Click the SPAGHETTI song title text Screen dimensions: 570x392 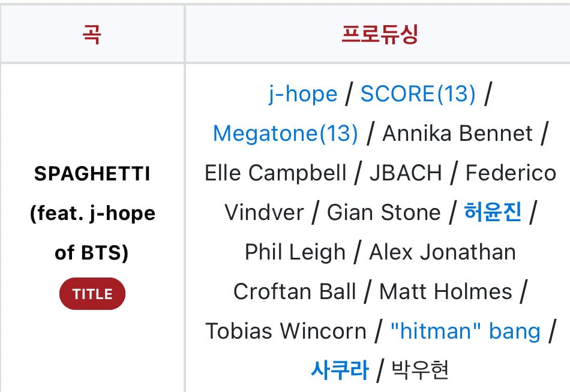pos(92,174)
